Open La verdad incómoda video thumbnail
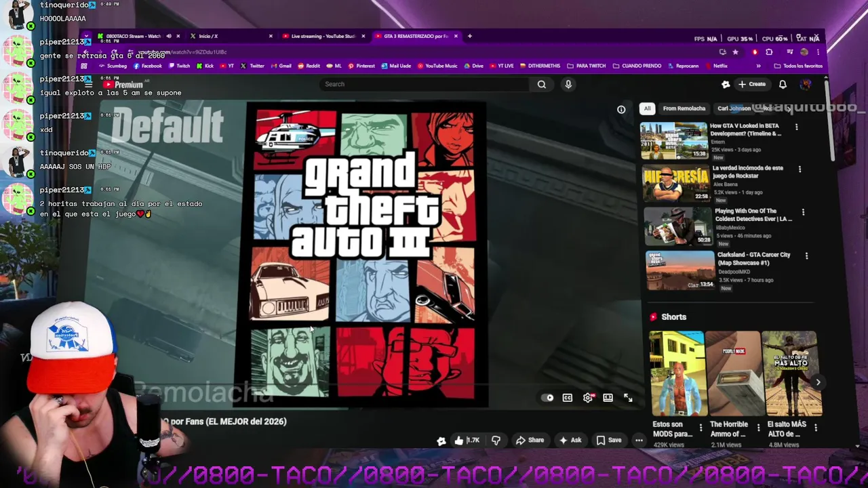868x488 pixels. [x=676, y=184]
